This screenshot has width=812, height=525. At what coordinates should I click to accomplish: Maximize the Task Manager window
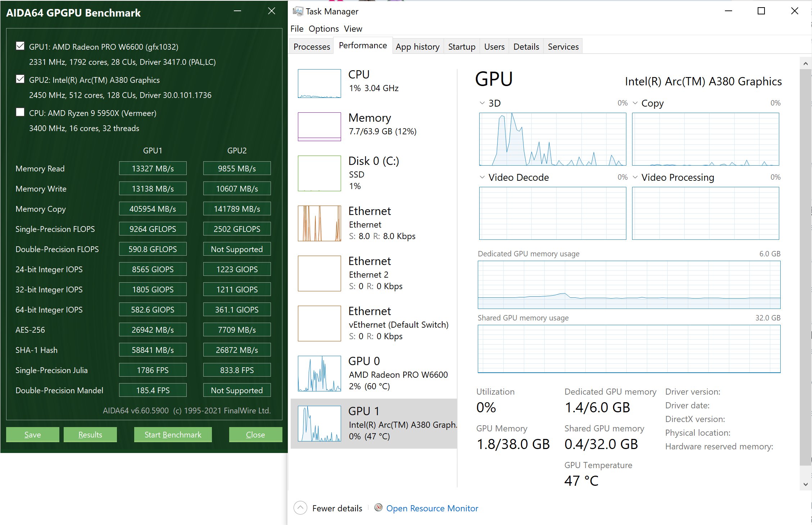[761, 11]
